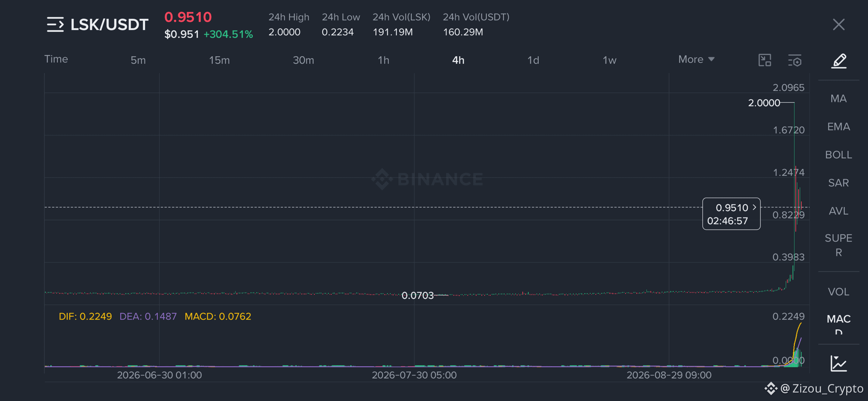The height and width of the screenshot is (401, 868).
Task: Expand the More intervals dropdown
Action: tap(696, 59)
